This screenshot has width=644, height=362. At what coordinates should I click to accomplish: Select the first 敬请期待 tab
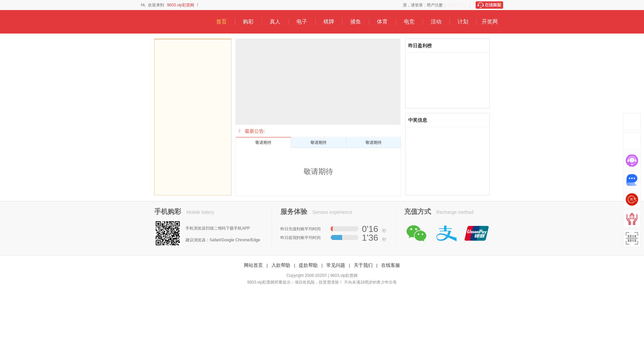(x=263, y=142)
